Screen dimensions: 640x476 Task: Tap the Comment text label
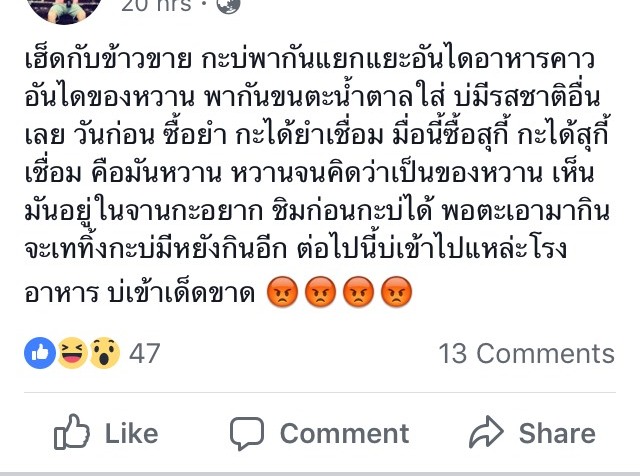(x=344, y=433)
